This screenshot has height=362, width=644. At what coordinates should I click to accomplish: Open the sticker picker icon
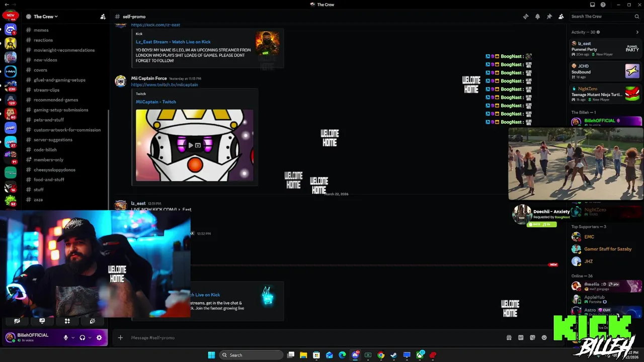532,338
